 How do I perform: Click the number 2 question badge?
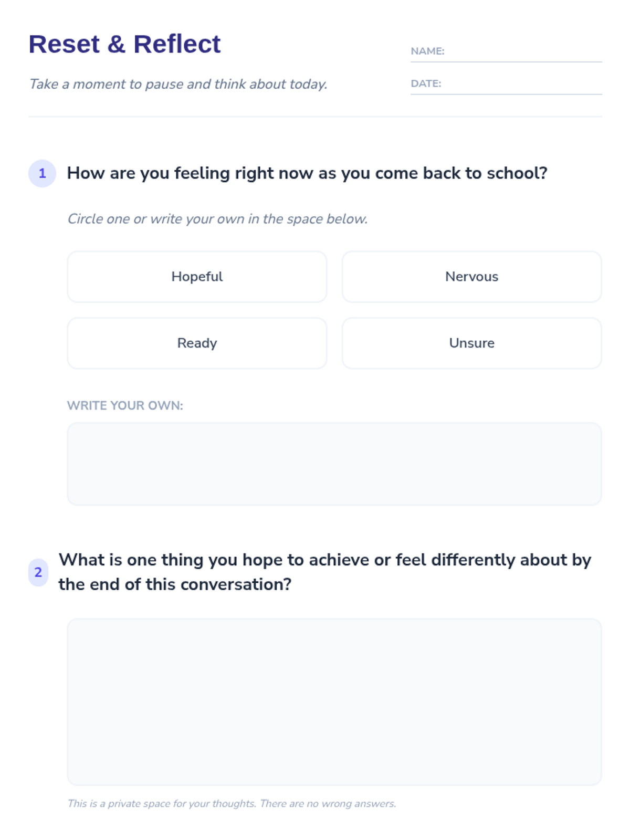38,572
